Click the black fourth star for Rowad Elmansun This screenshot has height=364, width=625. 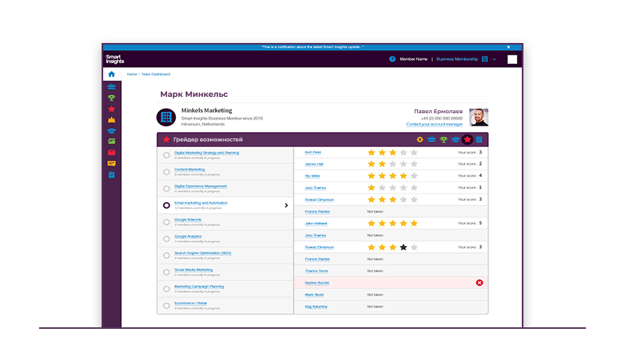pos(403,247)
